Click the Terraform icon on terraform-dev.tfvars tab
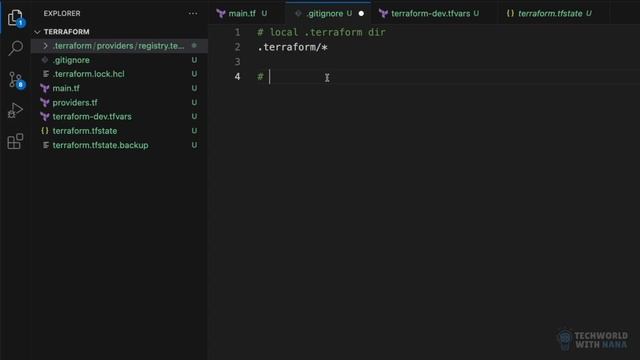This screenshot has width=640, height=360. (383, 13)
